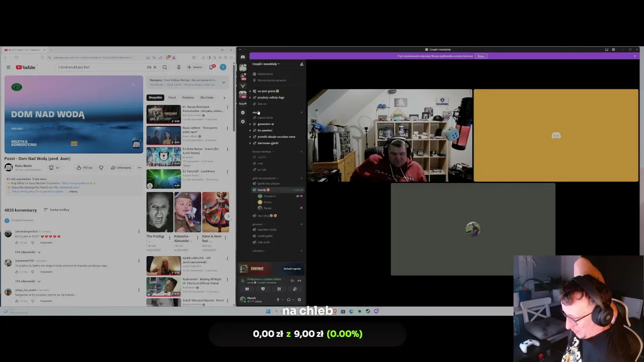
Task: Open YouTube notifications bell
Action: (212, 67)
